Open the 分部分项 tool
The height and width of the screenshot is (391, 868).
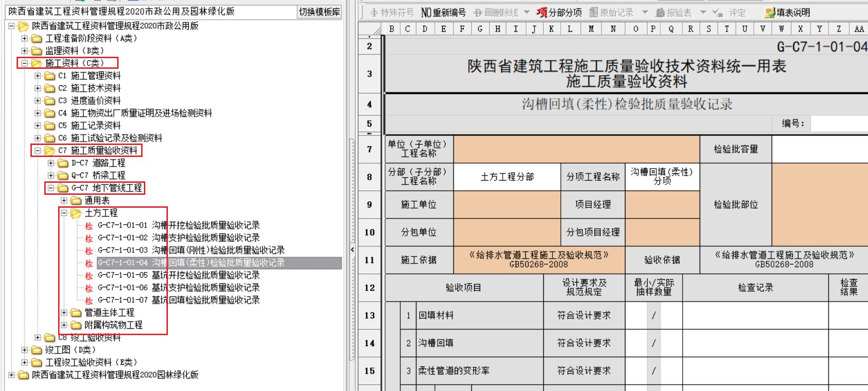[559, 12]
